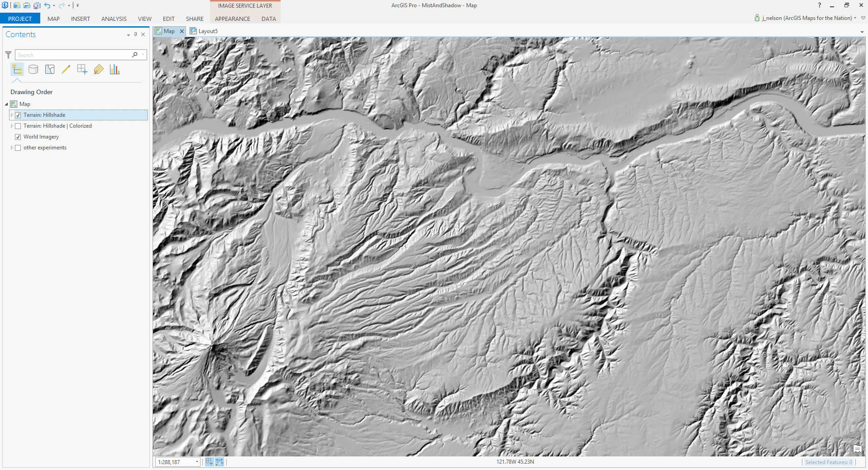This screenshot has height=470, width=868.
Task: Select List By Charts view
Action: coord(115,69)
